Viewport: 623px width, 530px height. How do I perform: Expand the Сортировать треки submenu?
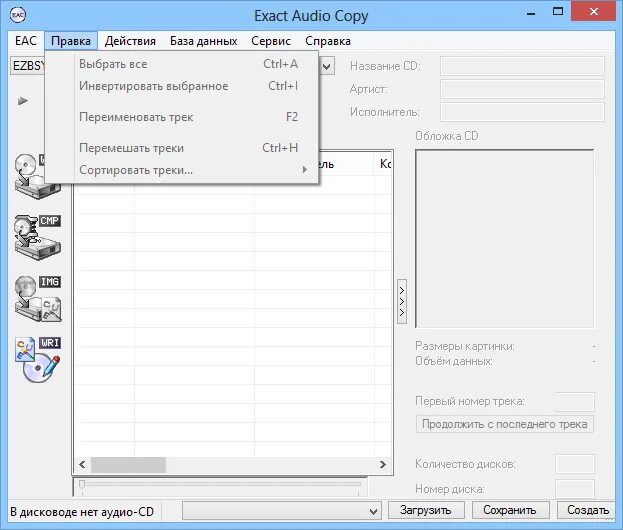point(182,170)
